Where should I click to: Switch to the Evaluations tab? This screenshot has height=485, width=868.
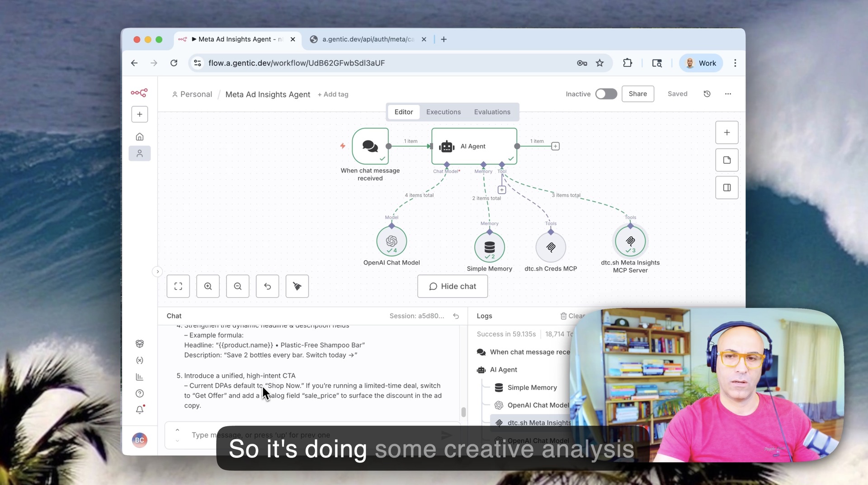[492, 112]
